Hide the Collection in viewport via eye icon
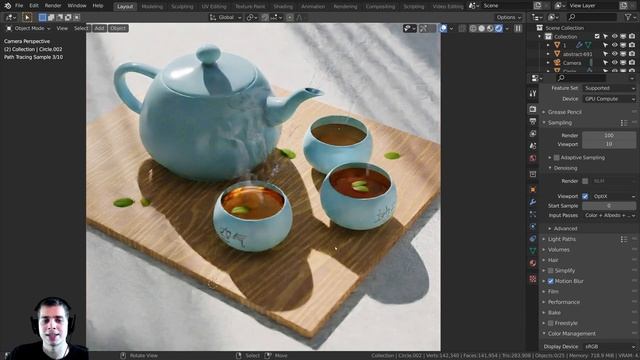Viewport: 640px width, 360px height. pyautogui.click(x=614, y=37)
